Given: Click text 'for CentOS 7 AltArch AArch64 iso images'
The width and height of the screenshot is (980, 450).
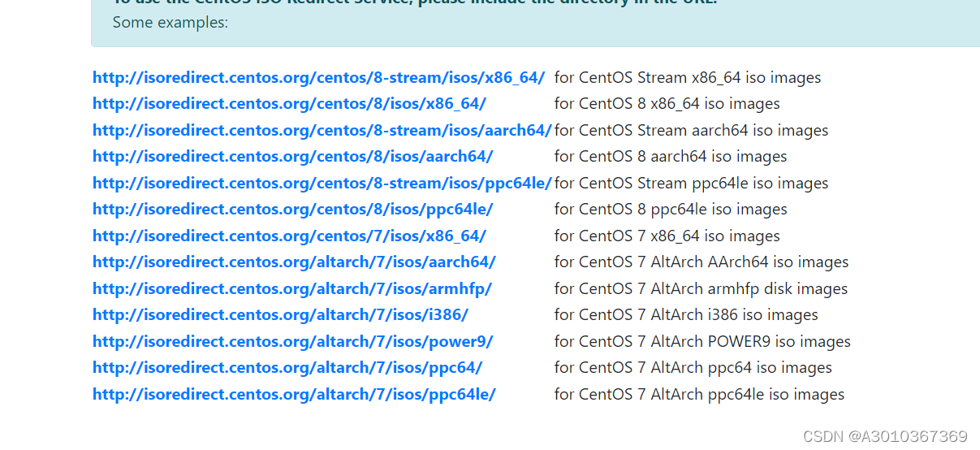Looking at the screenshot, I should coord(702,262).
